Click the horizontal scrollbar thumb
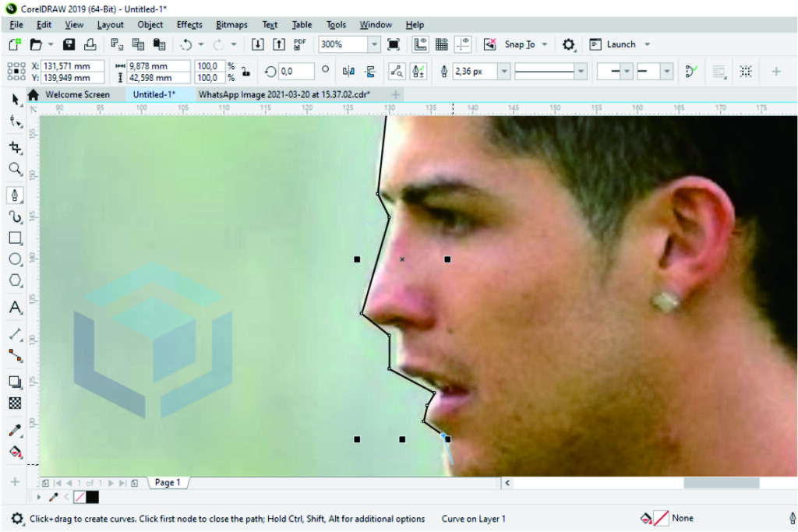 pyautogui.click(x=721, y=483)
